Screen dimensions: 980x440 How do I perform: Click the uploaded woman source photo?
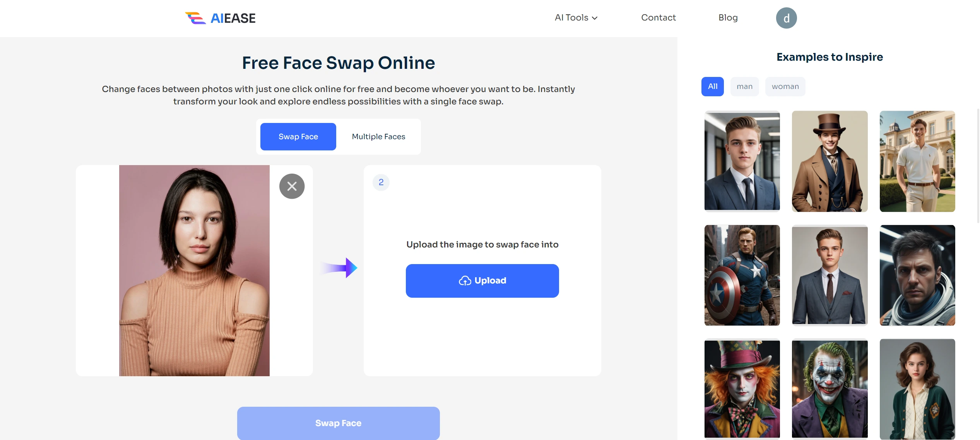194,271
